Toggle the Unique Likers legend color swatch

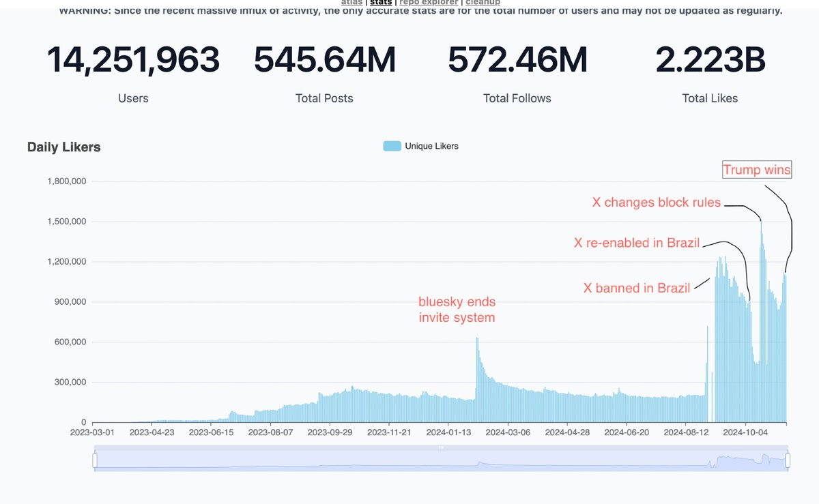pos(392,146)
